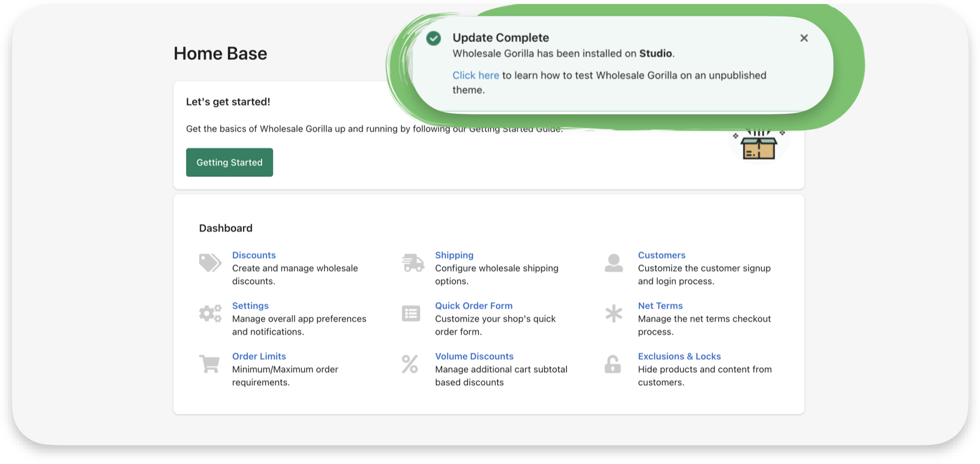Click the green checkmark icon in notification
The image size is (980, 464).
tap(433, 38)
